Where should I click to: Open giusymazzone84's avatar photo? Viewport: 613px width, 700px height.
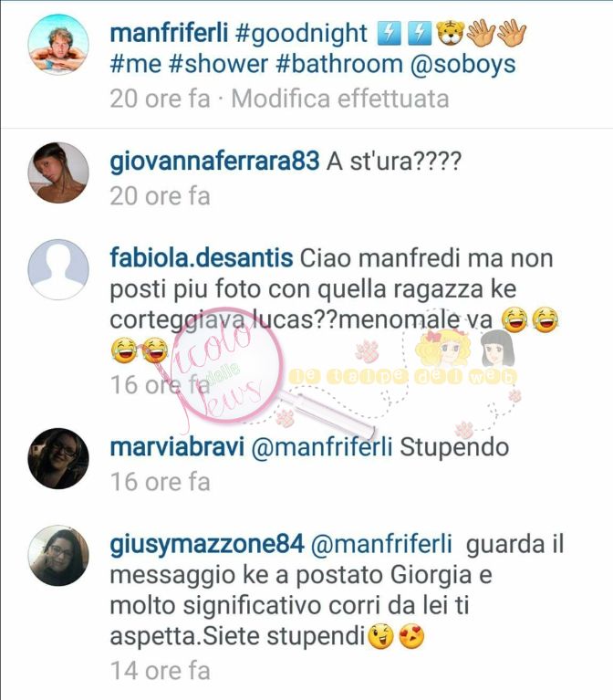(x=58, y=556)
